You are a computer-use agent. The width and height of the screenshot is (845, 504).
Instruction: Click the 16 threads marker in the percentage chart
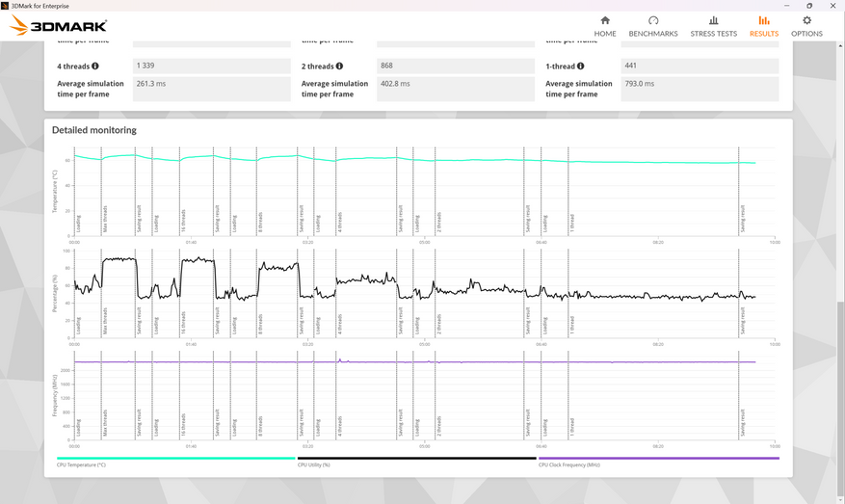click(183, 322)
